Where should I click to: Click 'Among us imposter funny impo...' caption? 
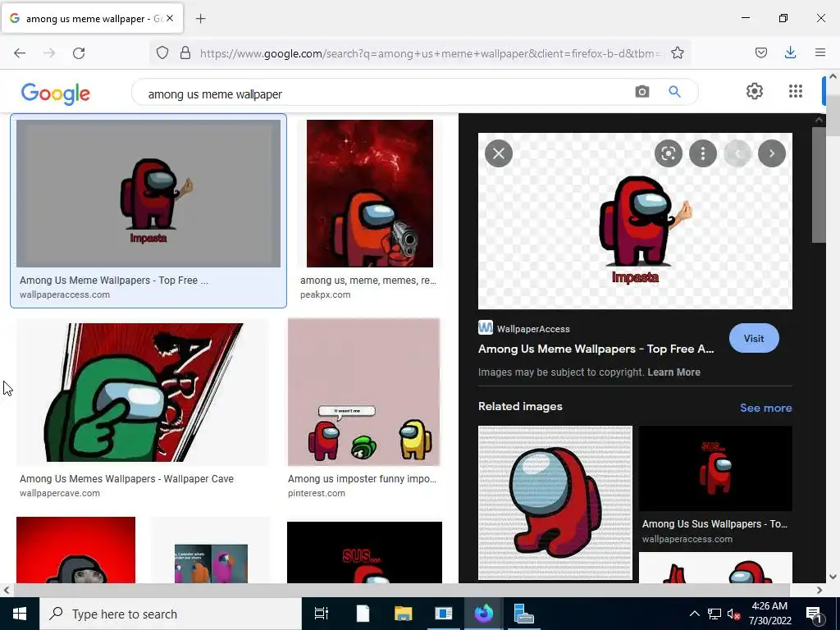(x=362, y=478)
